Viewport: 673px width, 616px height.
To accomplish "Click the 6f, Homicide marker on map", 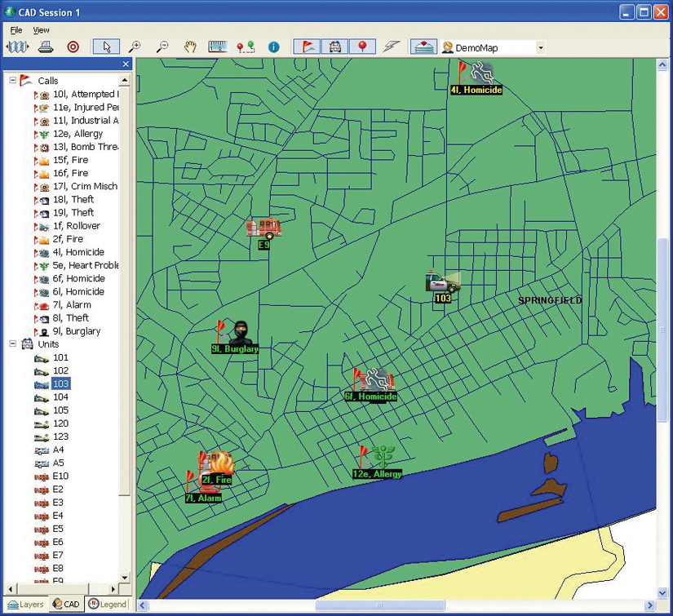I will point(372,383).
